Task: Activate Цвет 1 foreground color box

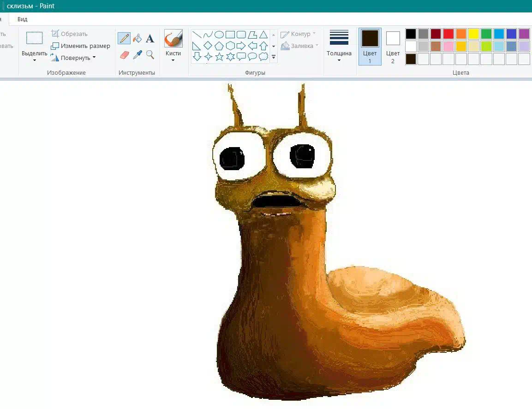Action: click(370, 46)
